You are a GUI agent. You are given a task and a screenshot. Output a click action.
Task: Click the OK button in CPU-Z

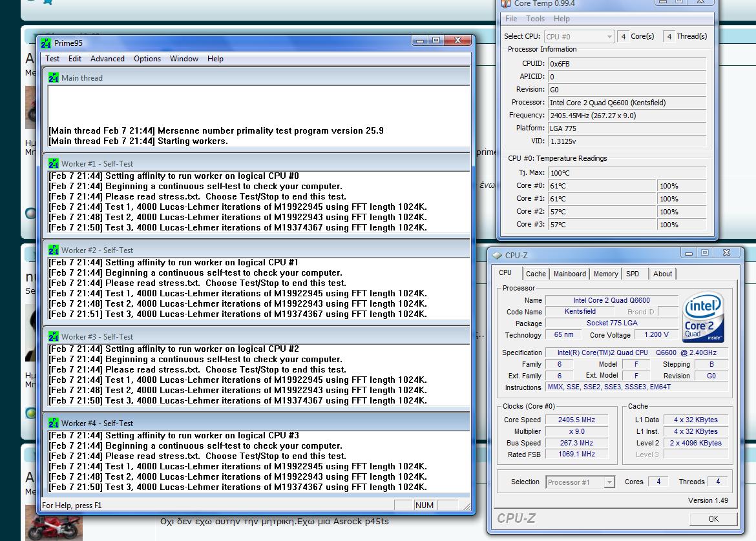pyautogui.click(x=713, y=519)
